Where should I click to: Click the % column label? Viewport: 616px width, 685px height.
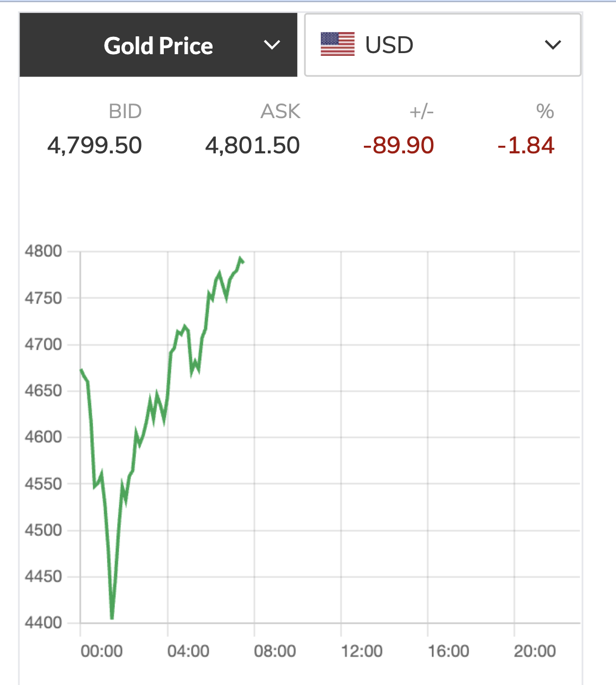click(545, 111)
